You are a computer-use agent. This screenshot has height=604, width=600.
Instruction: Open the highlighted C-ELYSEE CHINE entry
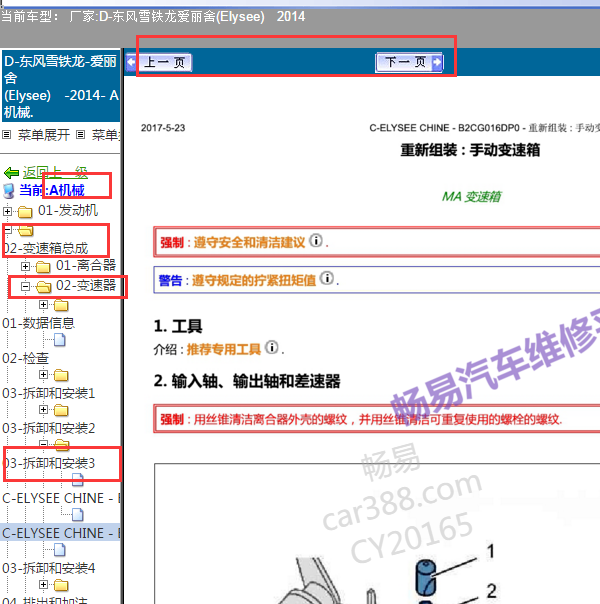pos(61,533)
